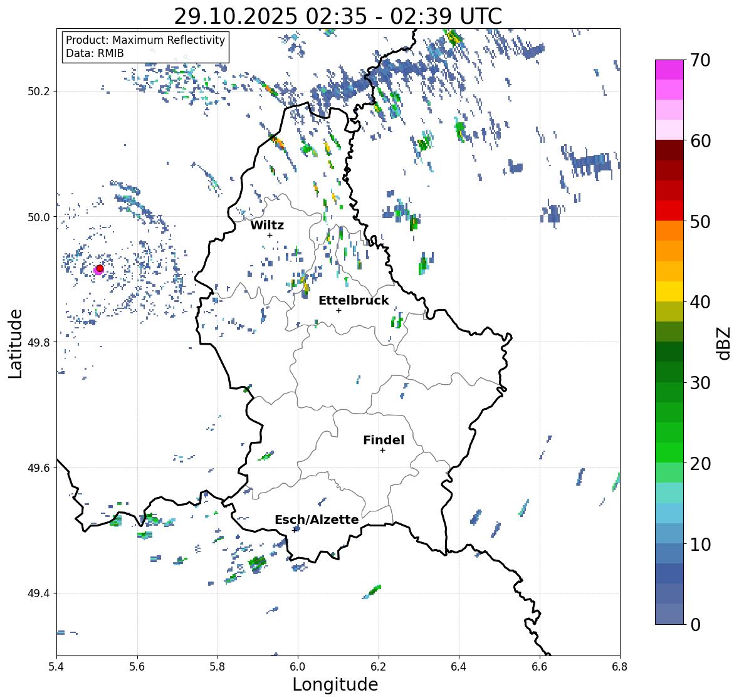Click the 6.0 longitude tick label

point(298,667)
